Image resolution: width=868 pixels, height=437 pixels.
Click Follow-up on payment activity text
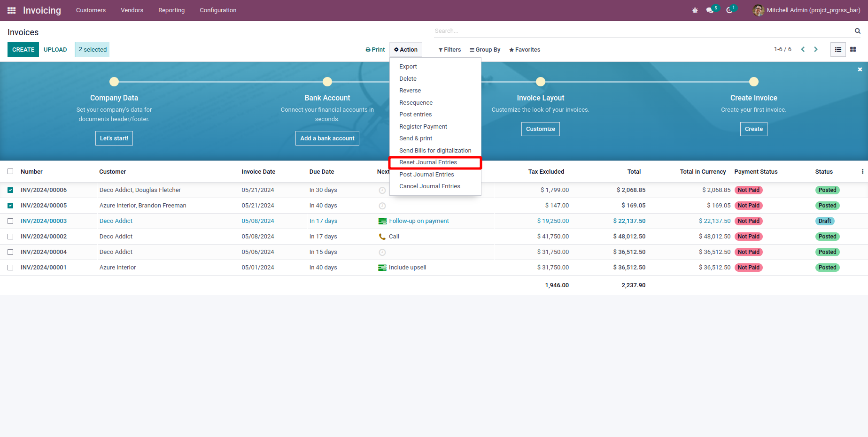pyautogui.click(x=419, y=221)
